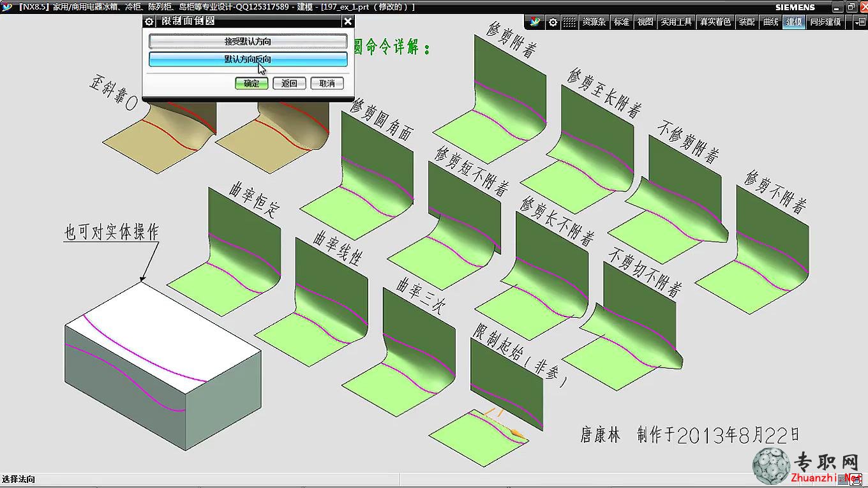Click the orange direction arrow on 限制起始 model
Image resolution: width=868 pixels, height=488 pixels.
[x=518, y=434]
